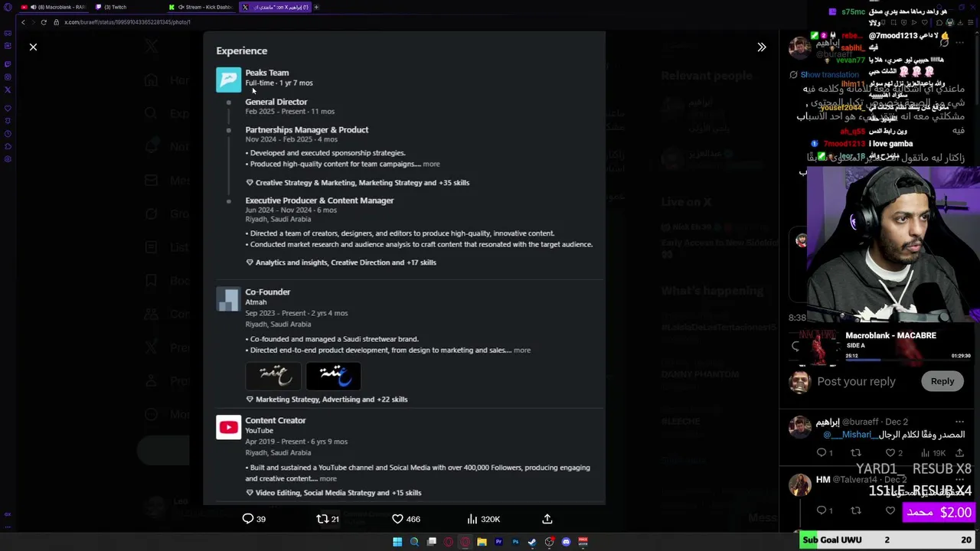Click the 'Experience' section heading
This screenshot has width=980, height=551.
(241, 51)
